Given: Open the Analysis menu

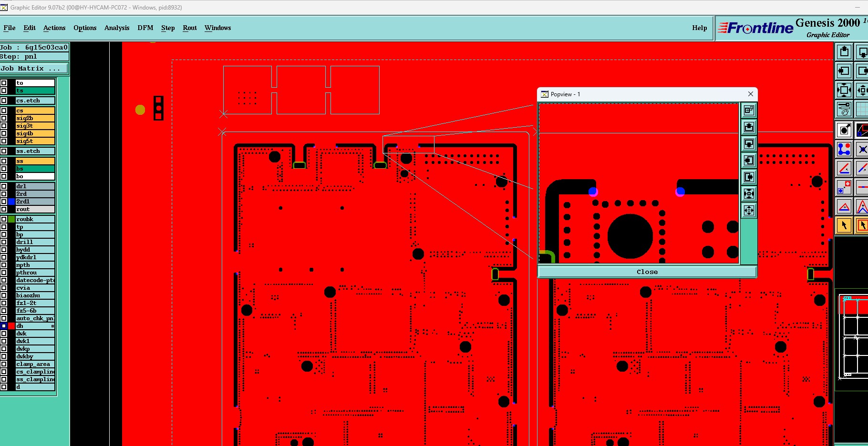Looking at the screenshot, I should pos(117,28).
